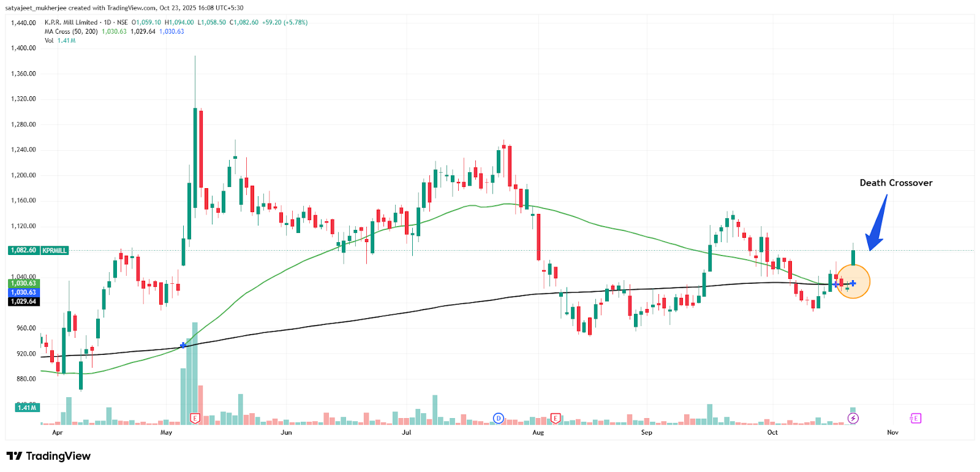Click the KPRMILL 1,082.60 price label
This screenshot has width=980, height=472.
(x=38, y=251)
